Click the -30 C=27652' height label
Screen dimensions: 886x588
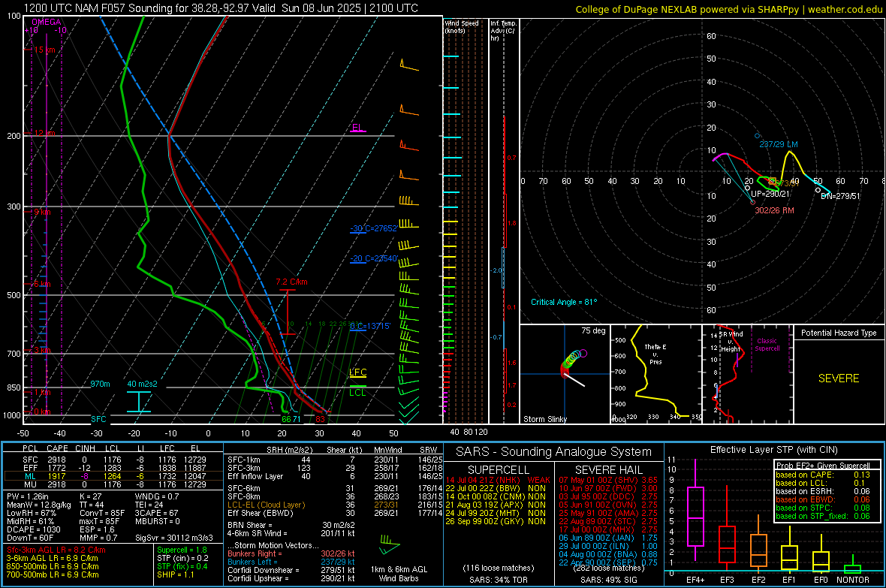(373, 228)
